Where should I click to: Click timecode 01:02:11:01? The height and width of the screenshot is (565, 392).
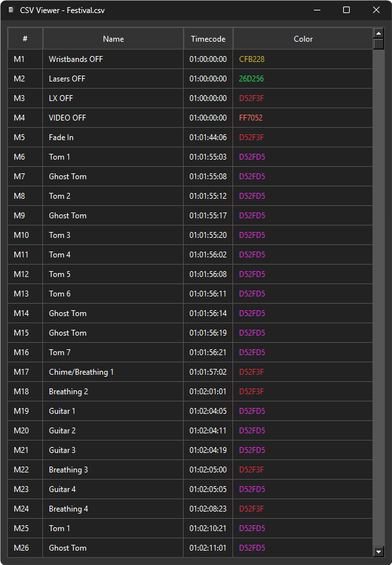coord(208,547)
